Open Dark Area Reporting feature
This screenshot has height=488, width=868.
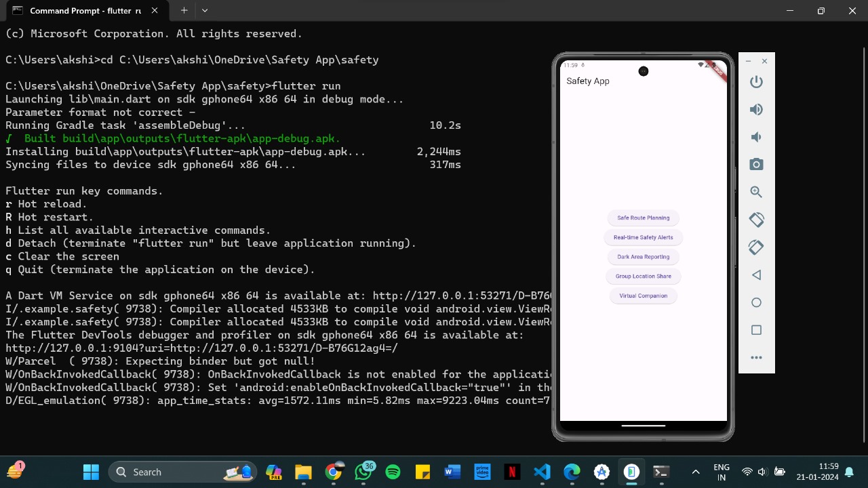point(643,256)
